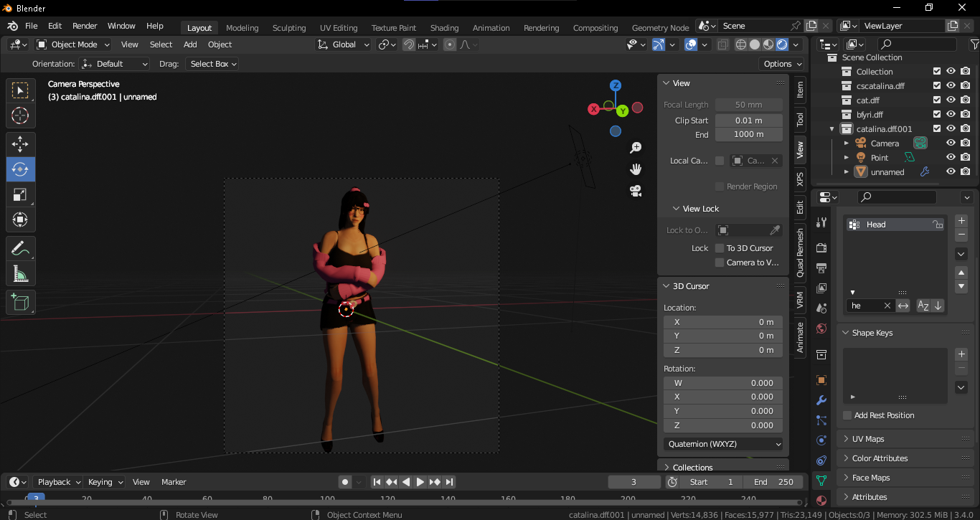Open the Tool properties tab
Viewport: 980px width, 520px height.
pyautogui.click(x=821, y=222)
